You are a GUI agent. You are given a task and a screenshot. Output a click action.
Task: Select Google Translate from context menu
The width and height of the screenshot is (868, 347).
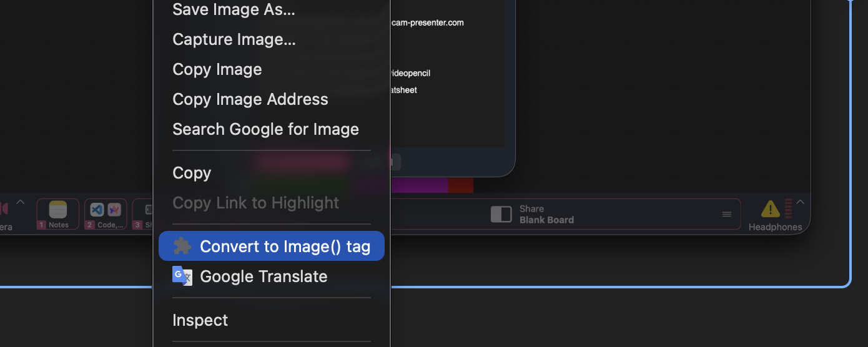point(271,276)
